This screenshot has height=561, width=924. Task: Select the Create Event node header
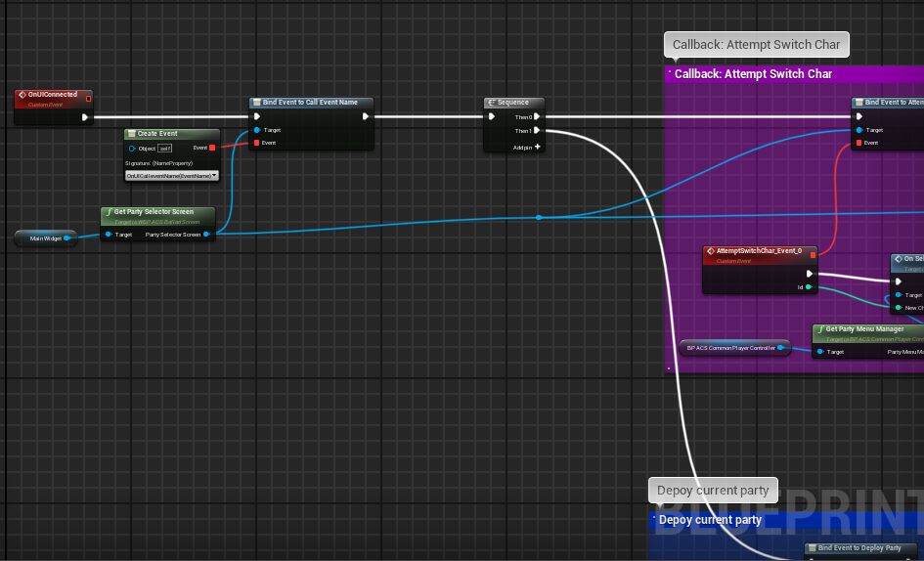(171, 134)
